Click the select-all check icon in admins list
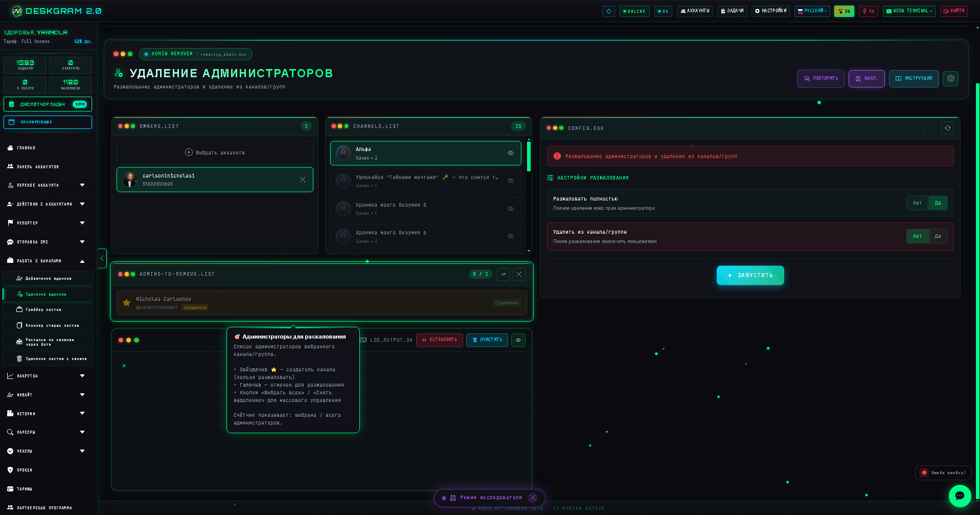Image resolution: width=980 pixels, height=515 pixels. 504,274
